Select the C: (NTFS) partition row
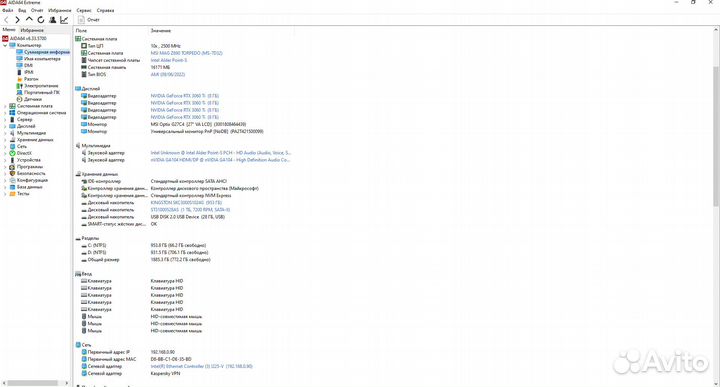Screen dimensions: 720x387 [x=143, y=245]
